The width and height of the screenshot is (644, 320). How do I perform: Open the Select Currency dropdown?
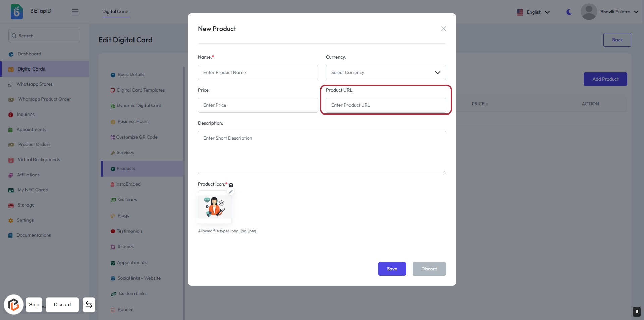[x=386, y=72]
